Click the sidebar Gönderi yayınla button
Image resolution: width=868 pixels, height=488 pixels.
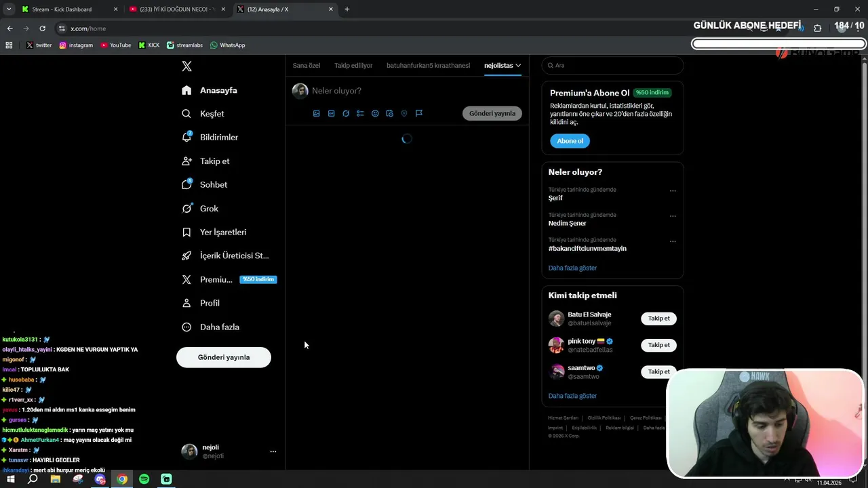pyautogui.click(x=224, y=357)
